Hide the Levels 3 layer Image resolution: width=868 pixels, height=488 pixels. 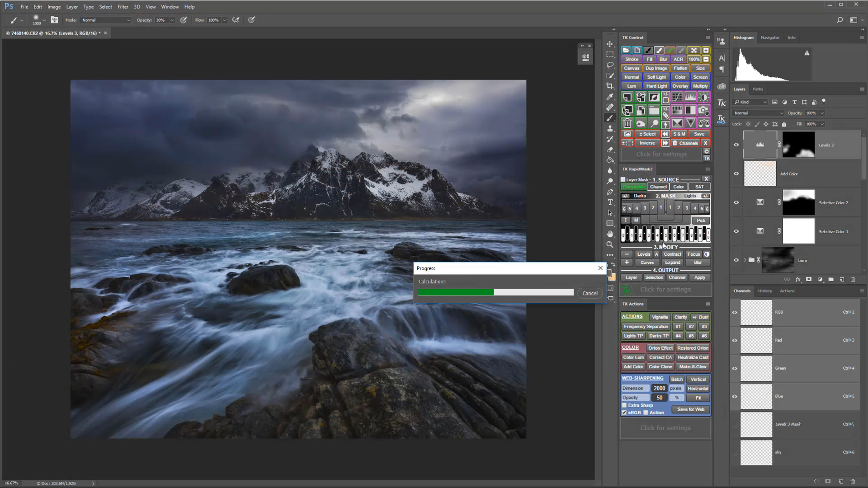pos(736,145)
